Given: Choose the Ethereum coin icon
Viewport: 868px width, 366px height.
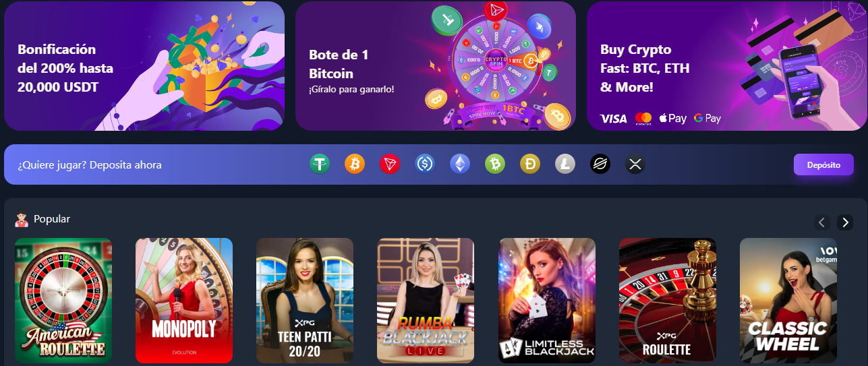Looking at the screenshot, I should (460, 164).
